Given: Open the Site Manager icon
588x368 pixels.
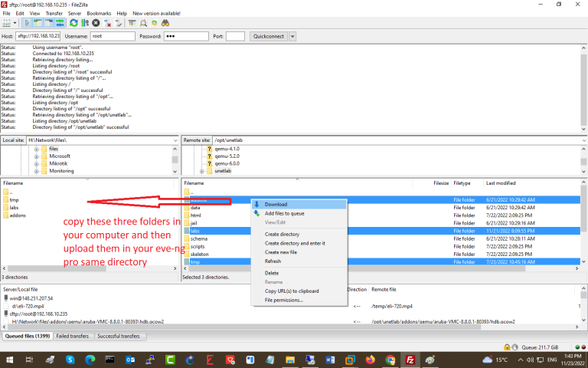Looking at the screenshot, I should 7,23.
